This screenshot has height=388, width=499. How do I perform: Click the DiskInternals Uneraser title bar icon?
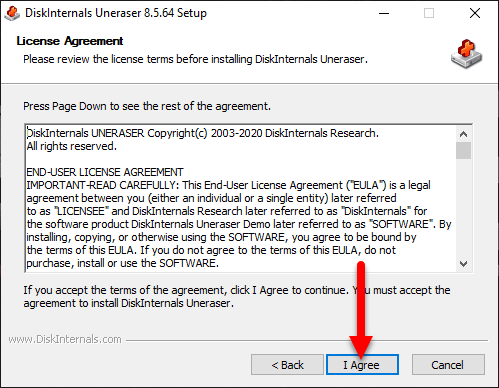tap(12, 13)
